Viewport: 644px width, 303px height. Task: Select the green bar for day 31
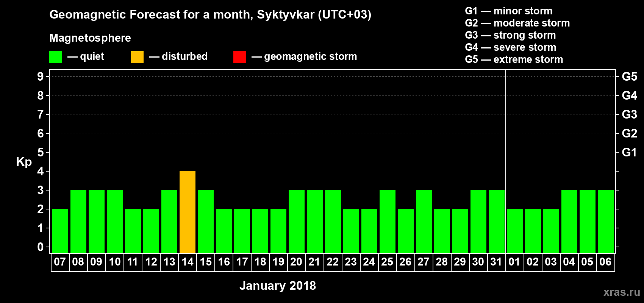[497, 221]
